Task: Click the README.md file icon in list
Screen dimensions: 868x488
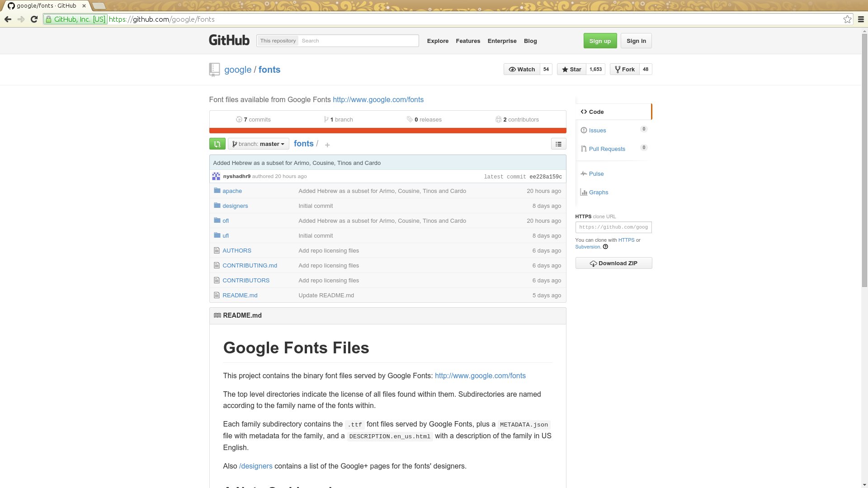Action: (x=217, y=295)
